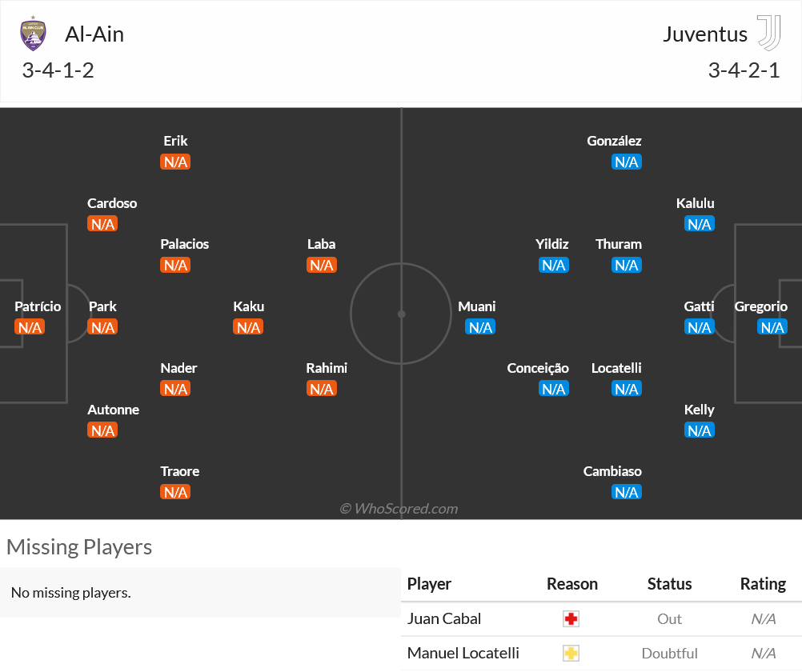Open Juan Cabal's player page
This screenshot has height=672, width=802.
444,619
